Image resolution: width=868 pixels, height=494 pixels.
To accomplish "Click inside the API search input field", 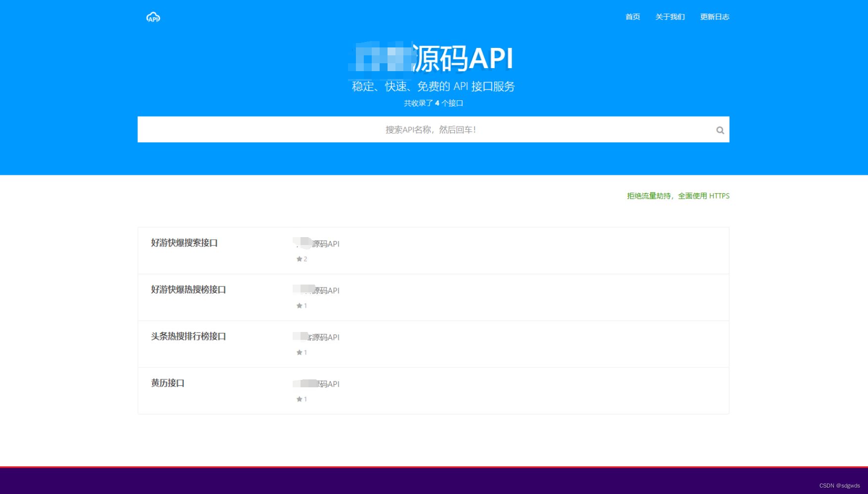I will pos(433,129).
